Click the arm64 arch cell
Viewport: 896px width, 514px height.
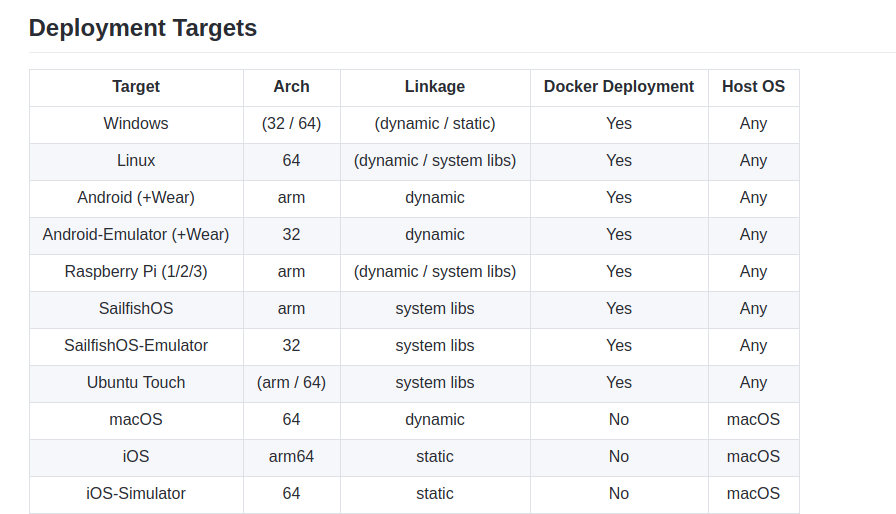click(x=291, y=457)
